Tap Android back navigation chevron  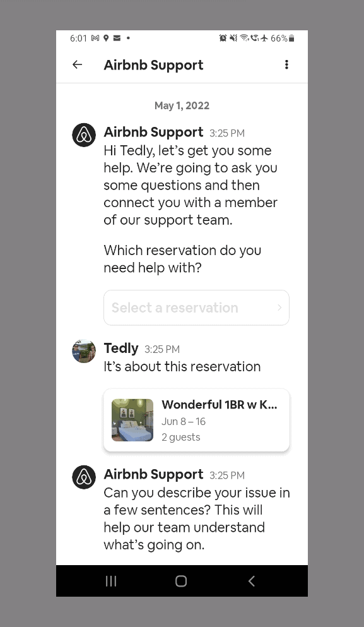pos(251,581)
